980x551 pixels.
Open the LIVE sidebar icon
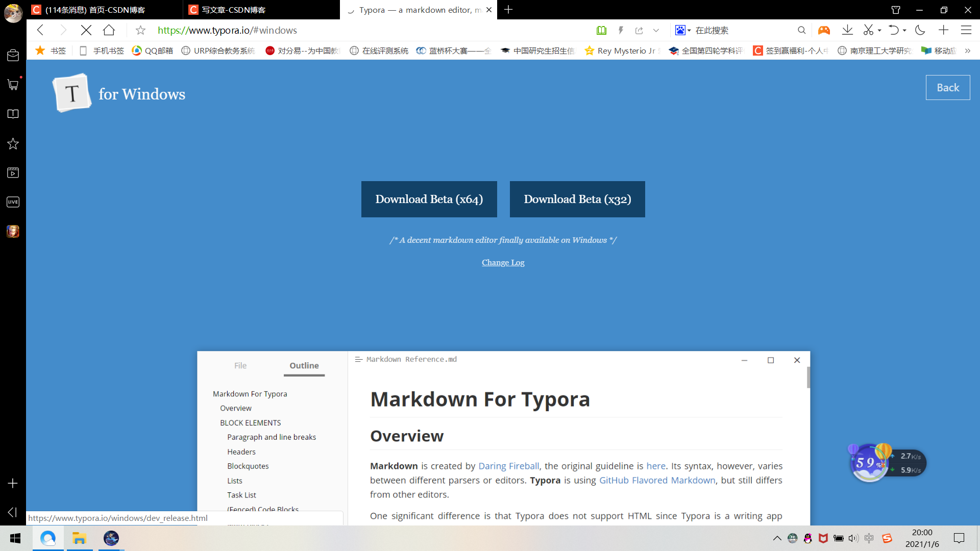pos(13,202)
